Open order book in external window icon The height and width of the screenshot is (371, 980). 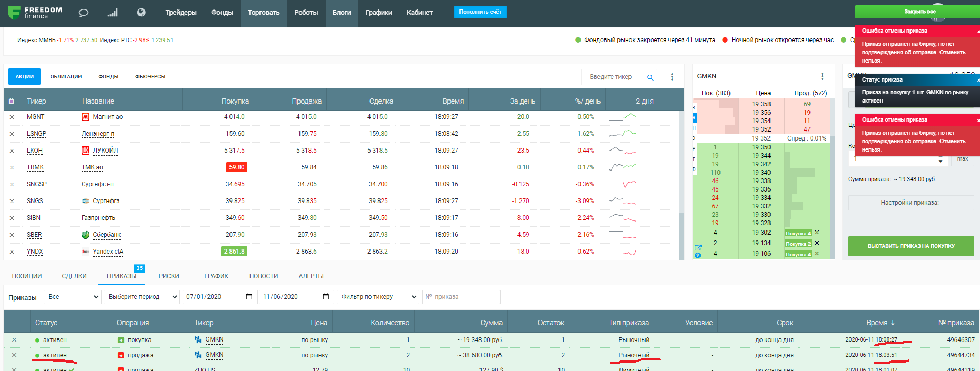(x=698, y=247)
